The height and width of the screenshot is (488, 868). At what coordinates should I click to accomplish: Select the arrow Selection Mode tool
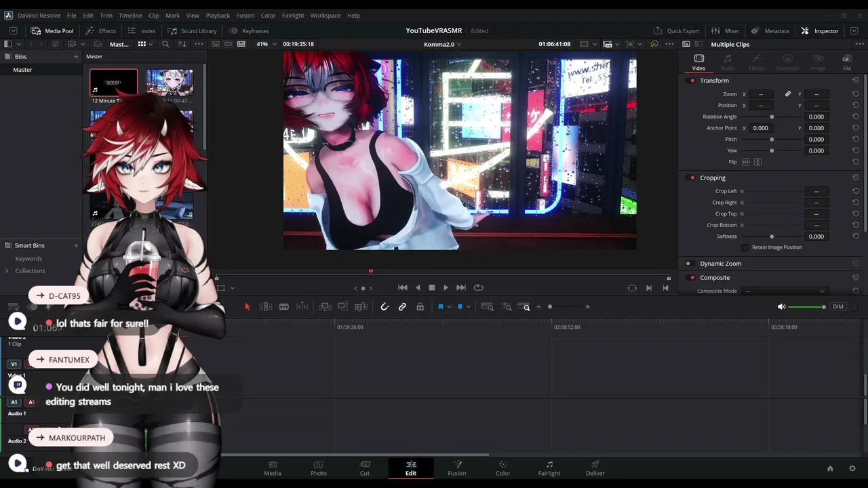(x=247, y=307)
